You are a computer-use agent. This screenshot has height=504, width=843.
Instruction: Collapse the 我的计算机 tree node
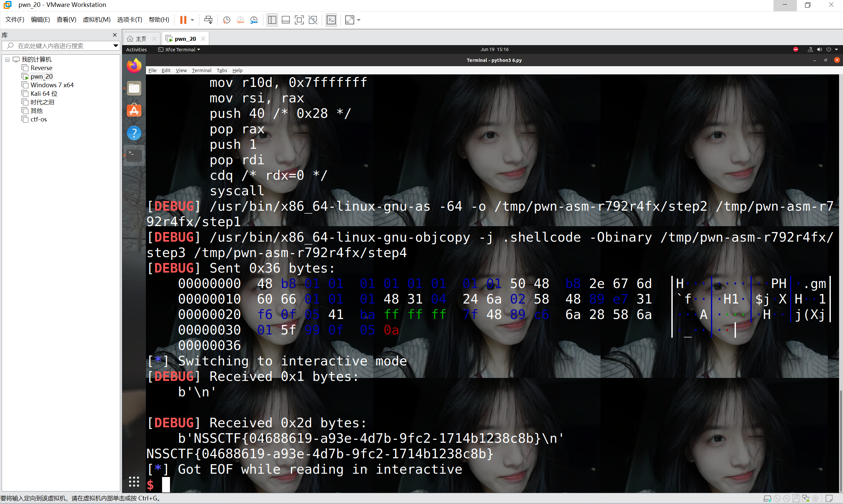(7, 60)
